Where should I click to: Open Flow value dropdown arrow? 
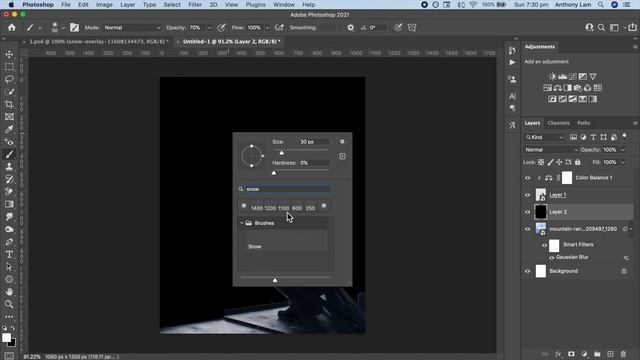click(x=267, y=28)
